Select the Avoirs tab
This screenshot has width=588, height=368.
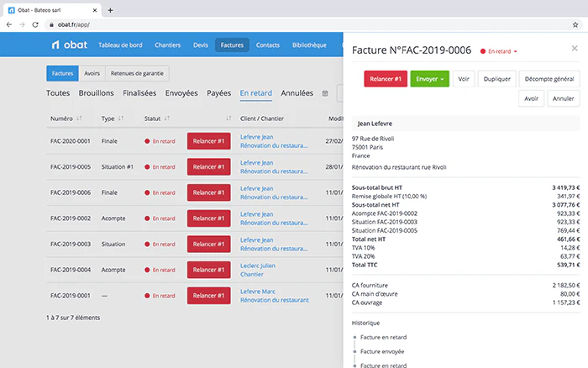pos(92,74)
